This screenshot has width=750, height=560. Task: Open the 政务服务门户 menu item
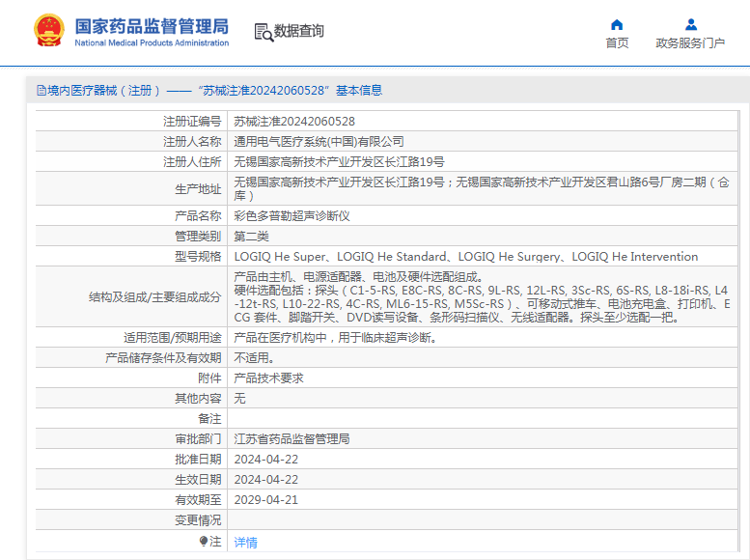pyautogui.click(x=690, y=43)
